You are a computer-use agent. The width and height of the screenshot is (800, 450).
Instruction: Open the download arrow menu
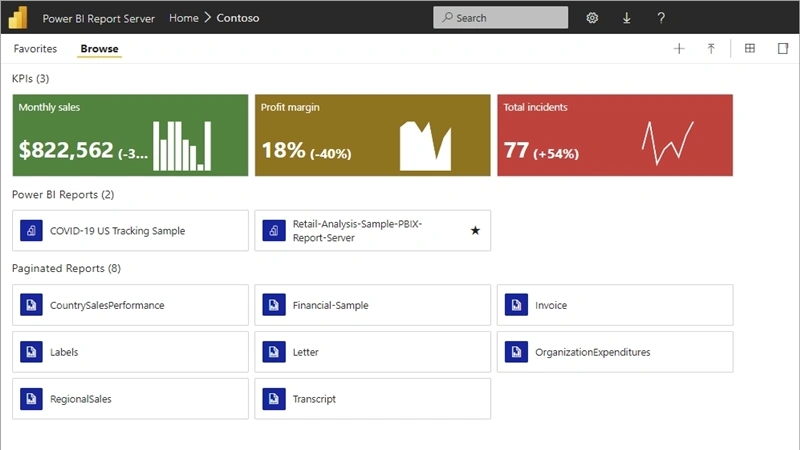coord(627,18)
